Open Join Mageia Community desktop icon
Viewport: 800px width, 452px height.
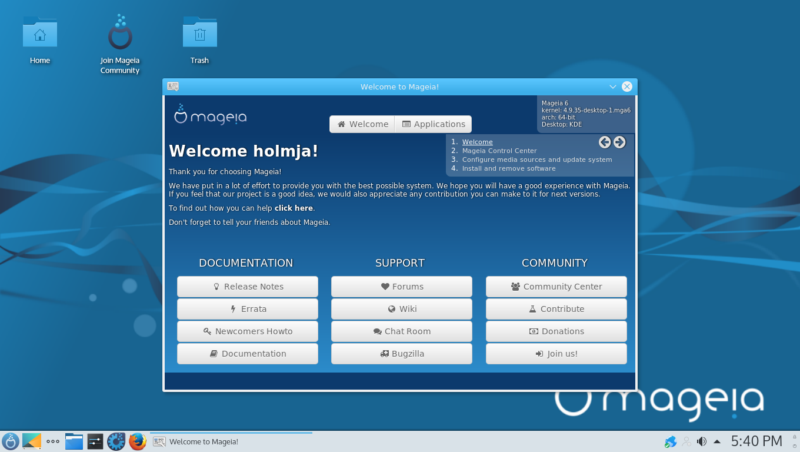coord(120,44)
